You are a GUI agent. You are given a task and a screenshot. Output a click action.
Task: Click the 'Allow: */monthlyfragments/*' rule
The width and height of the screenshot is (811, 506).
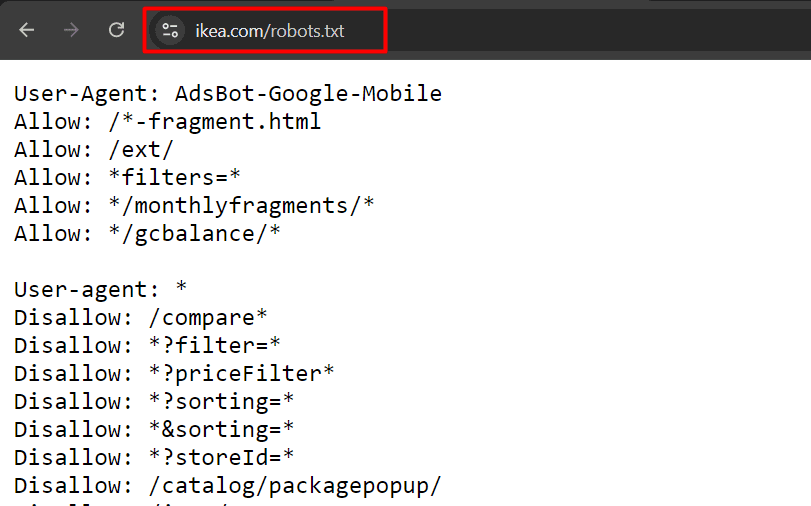(194, 206)
